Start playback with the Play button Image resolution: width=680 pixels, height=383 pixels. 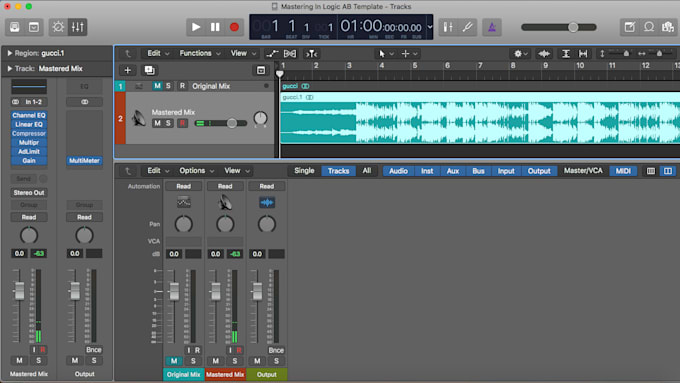tap(196, 27)
